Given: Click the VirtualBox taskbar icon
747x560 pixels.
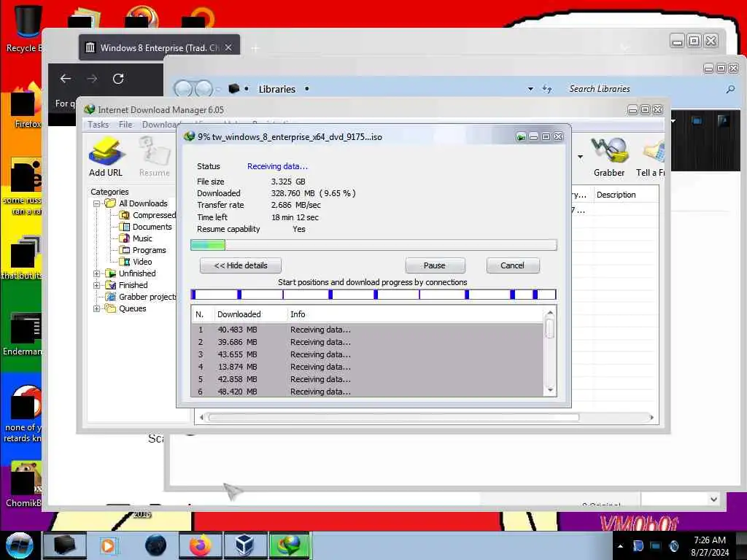Looking at the screenshot, I should coord(245,545).
